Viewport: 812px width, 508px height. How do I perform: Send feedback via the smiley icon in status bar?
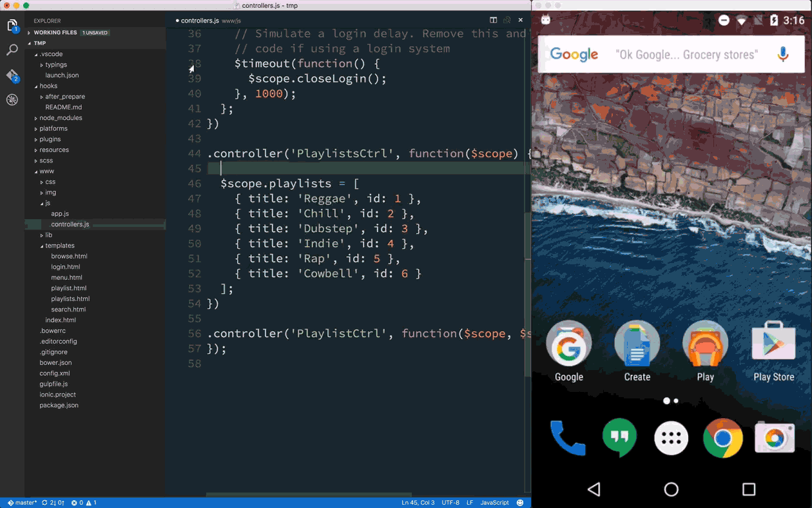519,502
